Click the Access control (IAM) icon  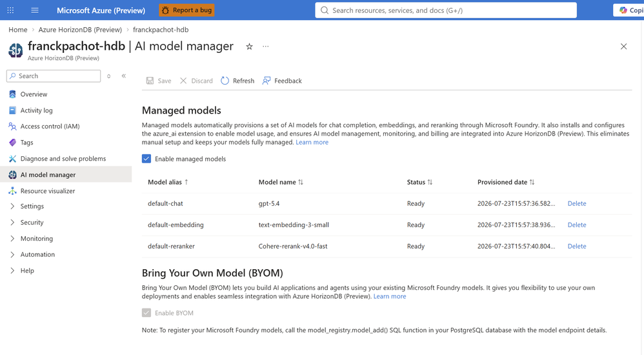click(x=12, y=126)
